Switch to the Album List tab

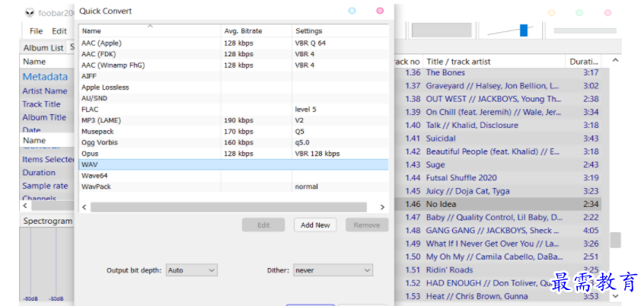coord(43,48)
